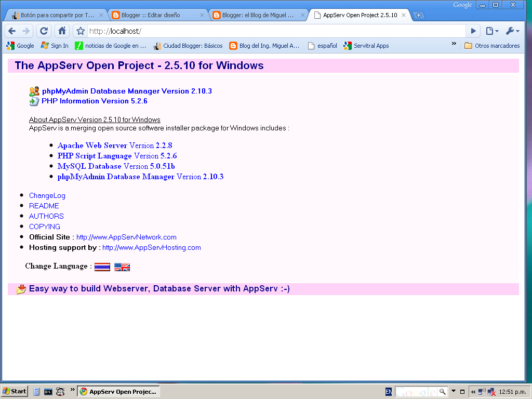Image resolution: width=532 pixels, height=399 pixels.
Task: Switch language using the UK flag
Action: click(122, 267)
